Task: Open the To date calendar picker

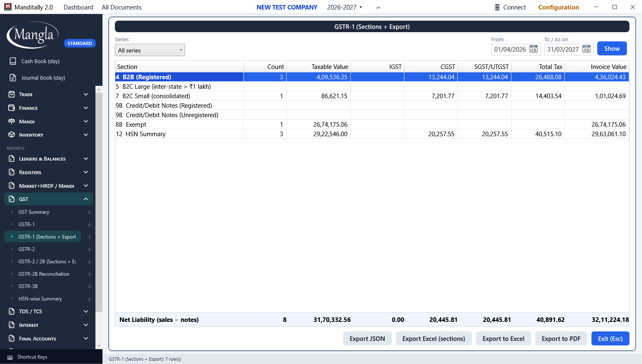Action: pyautogui.click(x=586, y=50)
